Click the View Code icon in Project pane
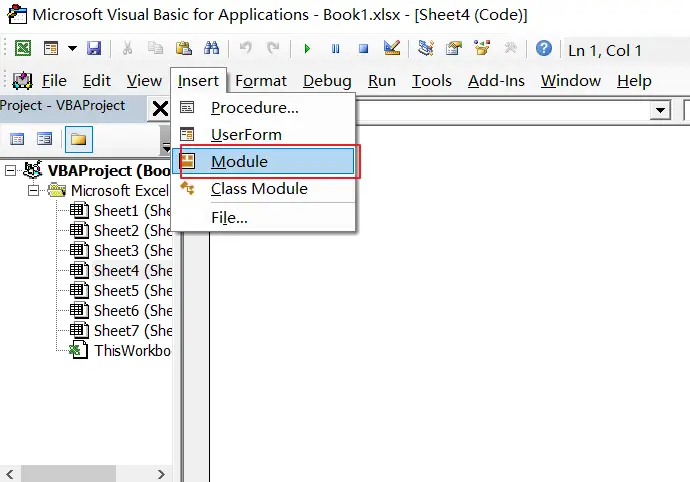Screen dimensions: 690x482 (17, 140)
